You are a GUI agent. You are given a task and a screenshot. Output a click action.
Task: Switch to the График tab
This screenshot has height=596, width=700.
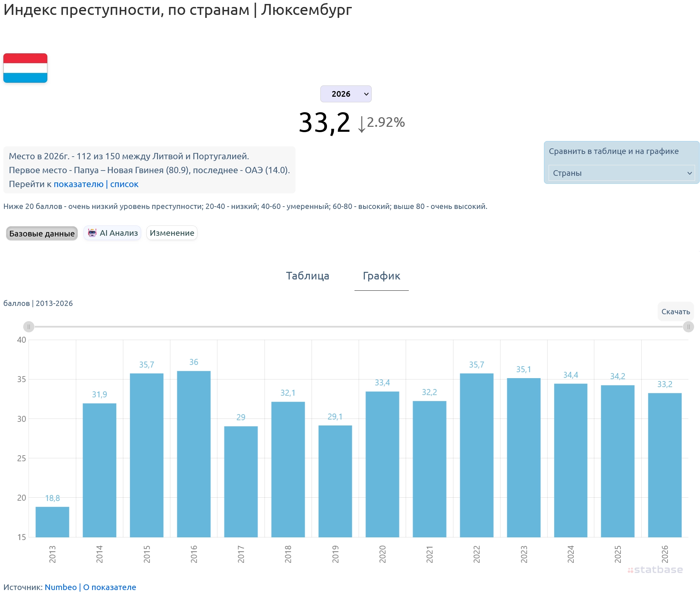[x=381, y=276]
